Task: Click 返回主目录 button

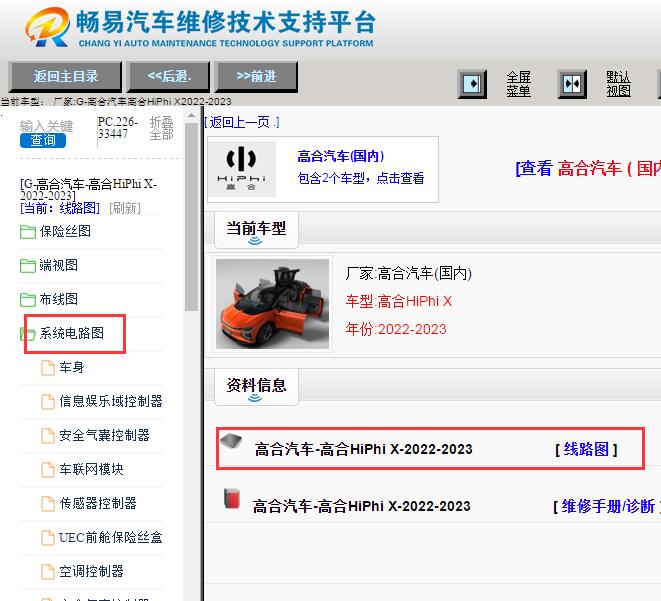Action: click(65, 77)
